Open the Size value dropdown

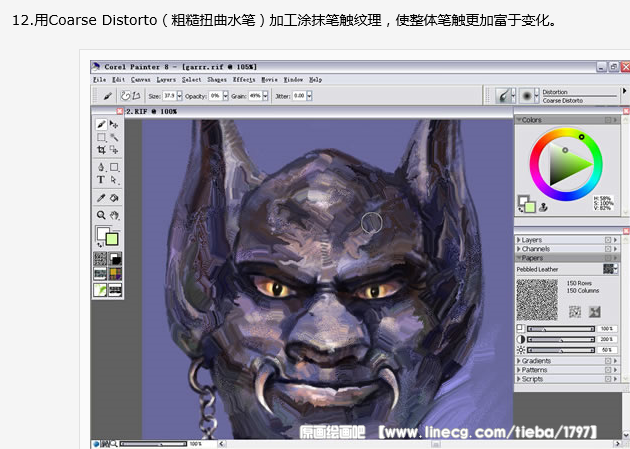point(179,96)
